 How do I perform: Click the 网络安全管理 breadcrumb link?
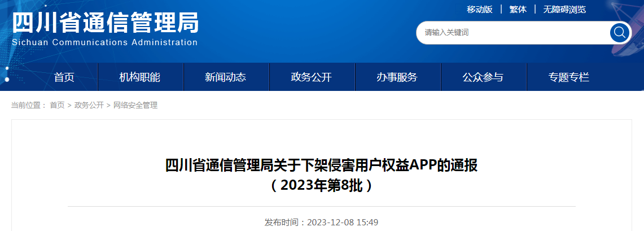[x=135, y=105]
